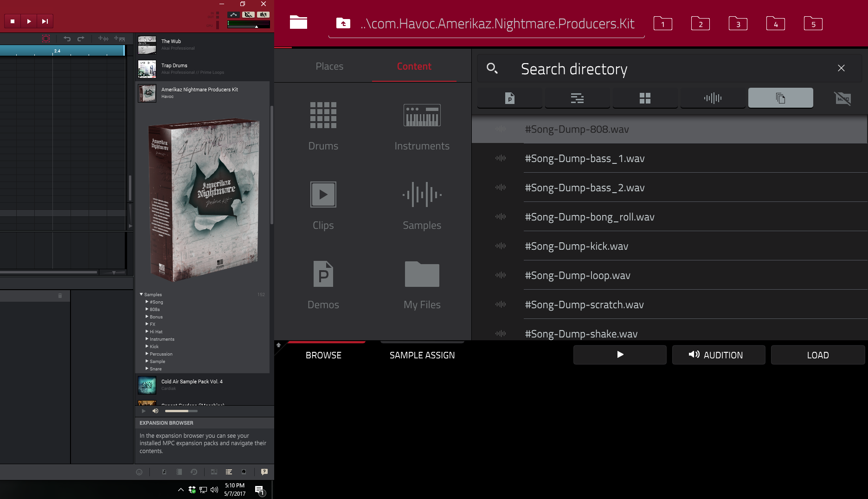Screen dimensions: 868x499
Task: Toggle the program grid filter
Action: coord(645,98)
